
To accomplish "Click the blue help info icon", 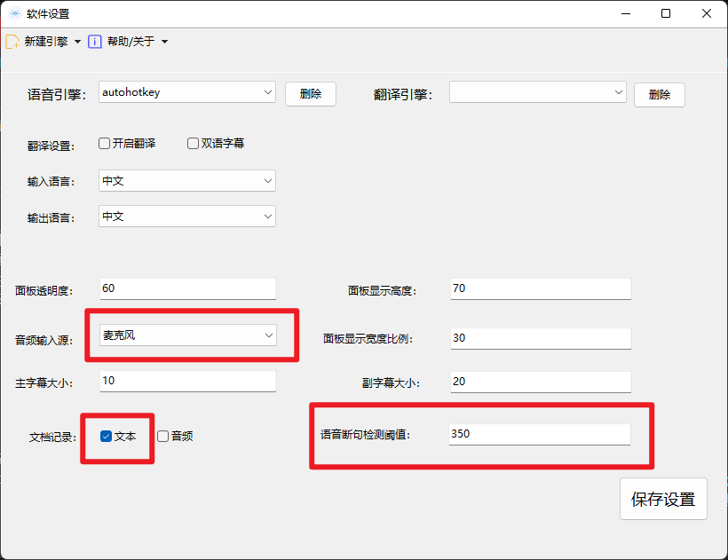I will (95, 42).
